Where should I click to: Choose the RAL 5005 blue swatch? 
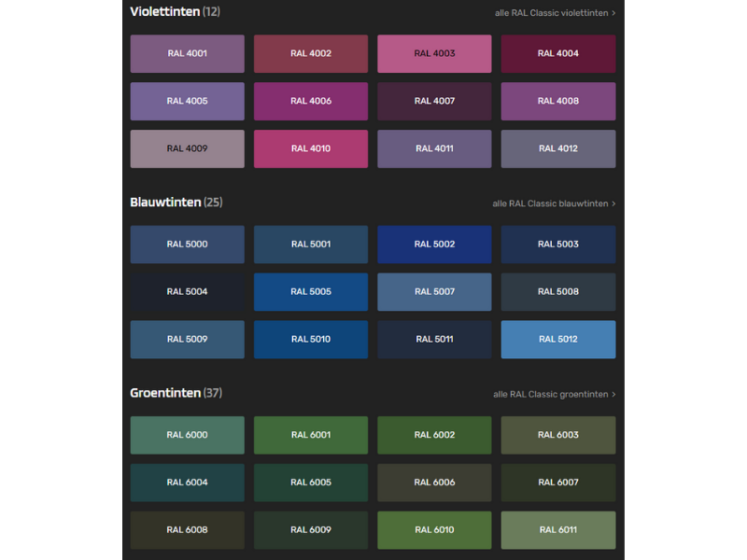tap(311, 292)
